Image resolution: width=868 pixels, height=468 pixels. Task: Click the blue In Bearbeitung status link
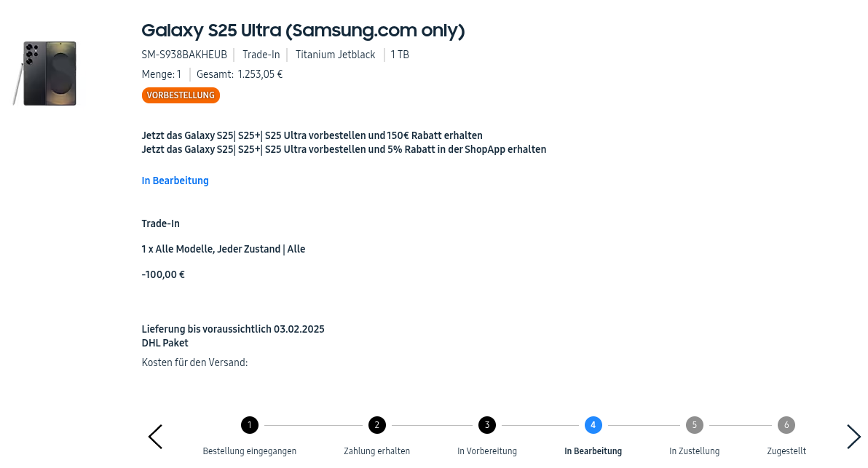tap(175, 181)
